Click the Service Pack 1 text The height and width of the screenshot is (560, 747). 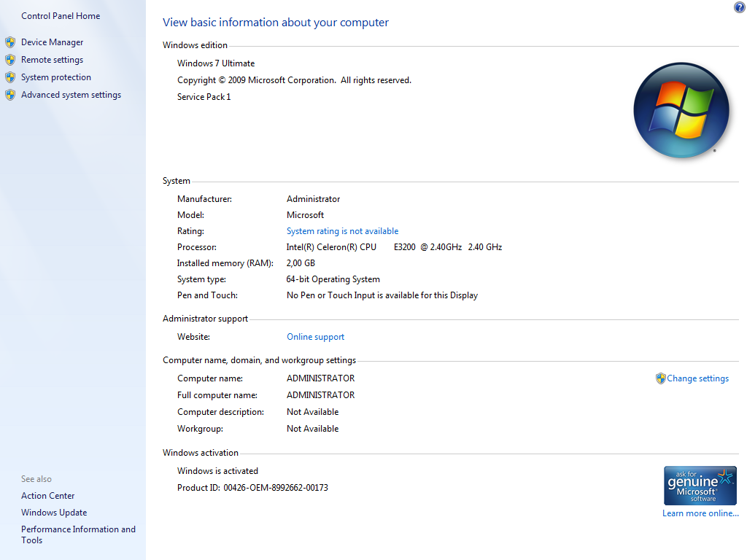point(204,97)
